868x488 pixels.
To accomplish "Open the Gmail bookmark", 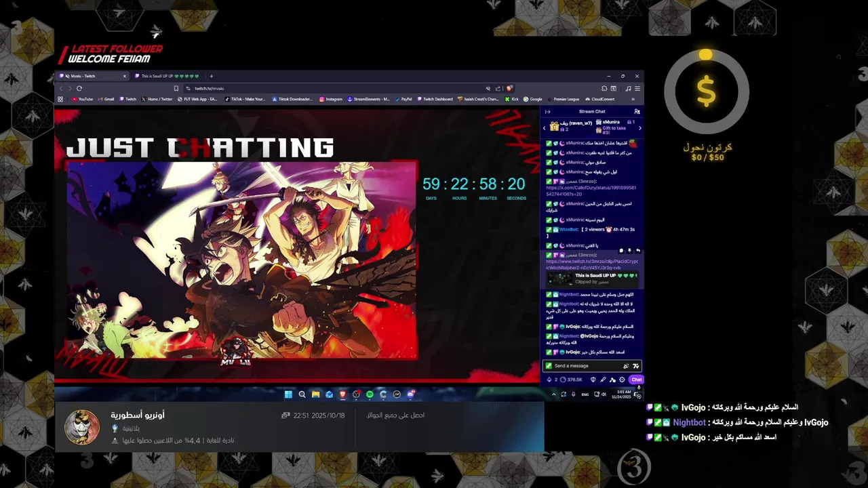I will (106, 99).
